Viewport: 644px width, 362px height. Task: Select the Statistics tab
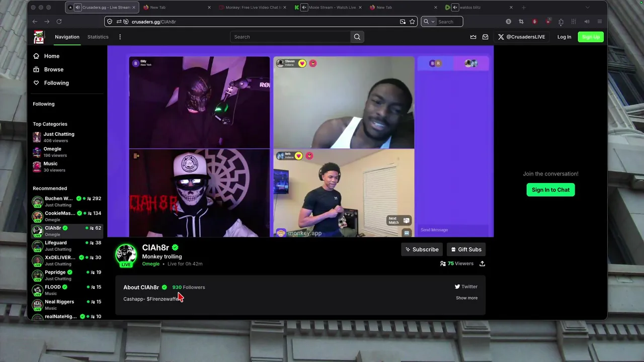tap(98, 37)
